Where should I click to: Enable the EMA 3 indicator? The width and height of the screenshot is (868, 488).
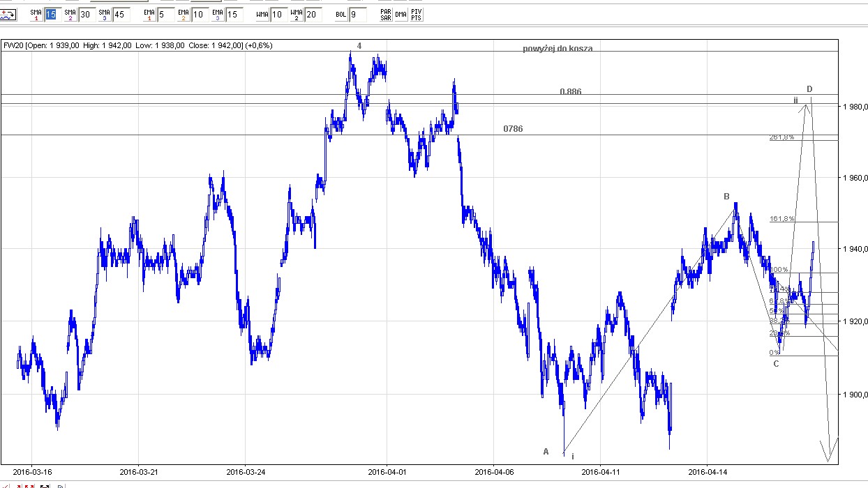click(216, 15)
